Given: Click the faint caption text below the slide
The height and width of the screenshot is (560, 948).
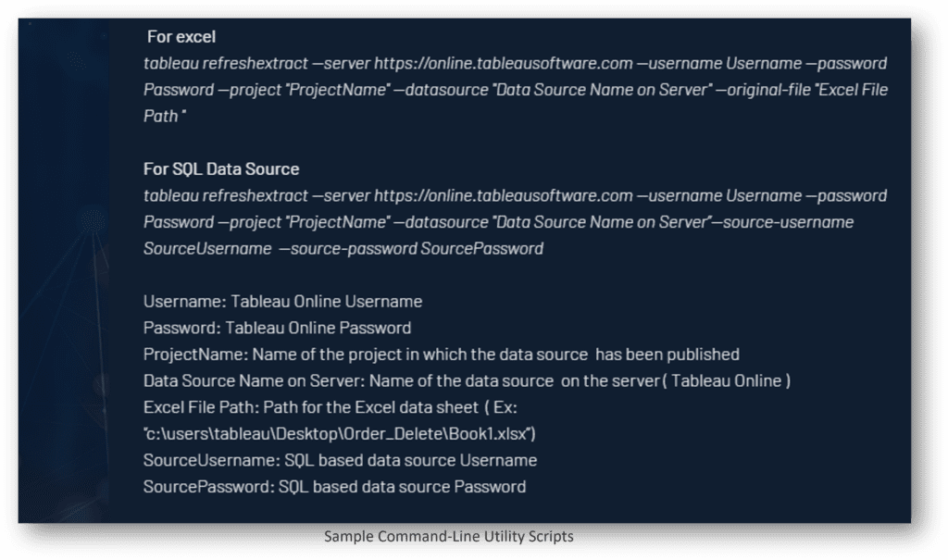Looking at the screenshot, I should 450,536.
